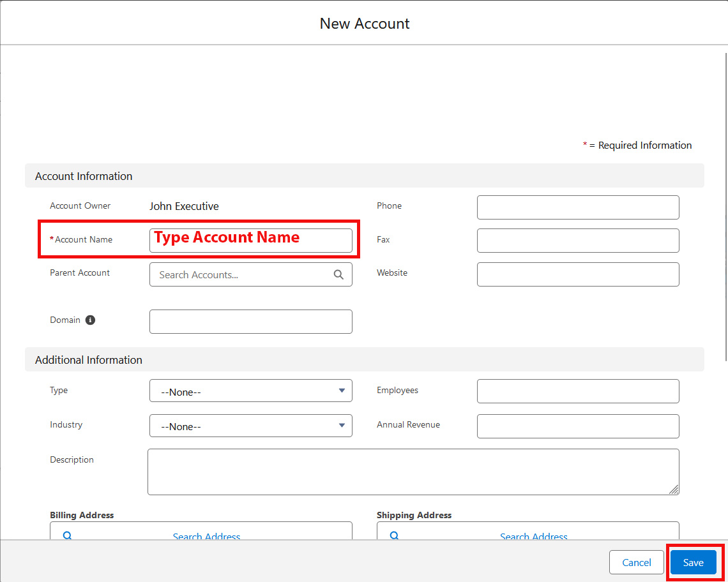This screenshot has width=728, height=582.
Task: Click the Description resize handle
Action: 674,489
